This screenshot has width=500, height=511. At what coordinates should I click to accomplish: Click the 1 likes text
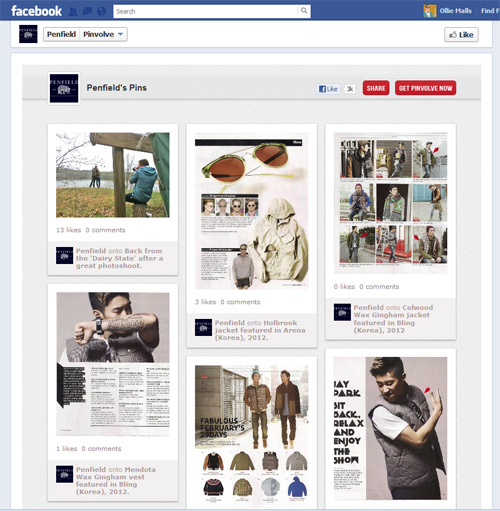click(x=67, y=449)
